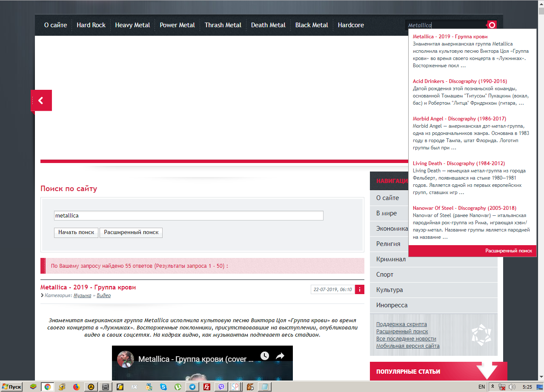
Task: Open the О сайте top menu item
Action: tap(55, 25)
